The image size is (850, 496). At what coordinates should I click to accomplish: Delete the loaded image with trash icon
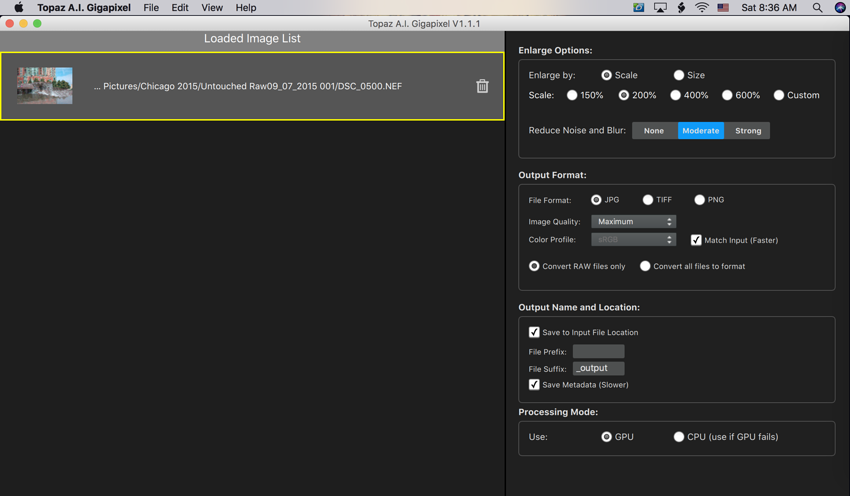482,86
